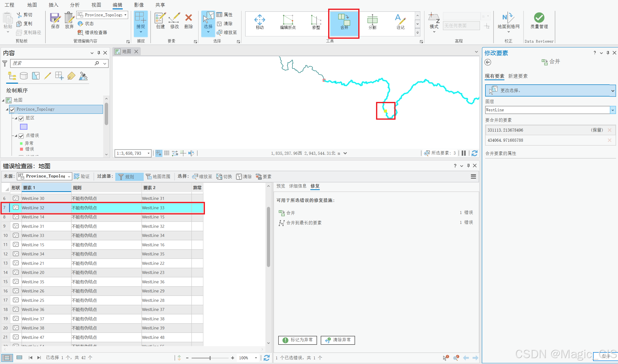Screen dimensions: 618x364
Task: Click the 删除 (Delete) red X icon
Action: coord(188,18)
